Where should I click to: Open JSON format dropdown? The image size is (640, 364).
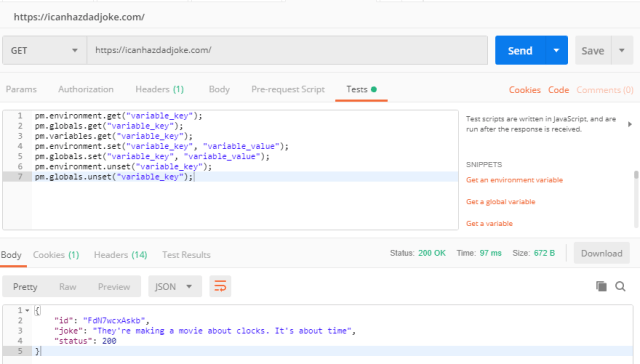coord(175,286)
